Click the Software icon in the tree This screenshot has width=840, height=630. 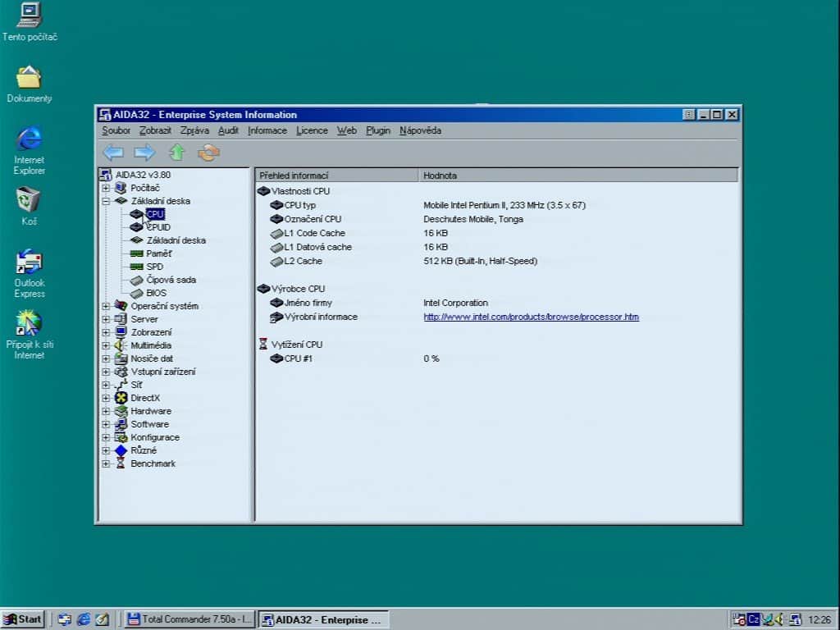point(121,424)
